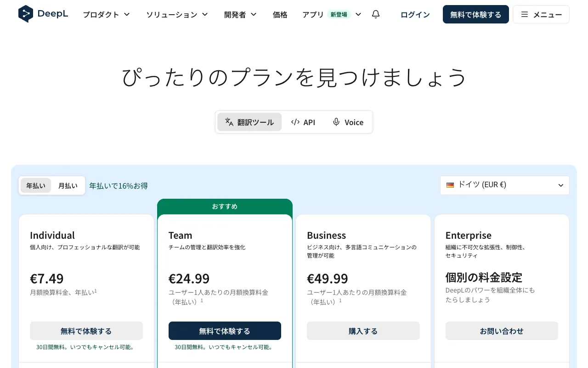
Task: Switch to the Voice tab
Action: pos(348,122)
